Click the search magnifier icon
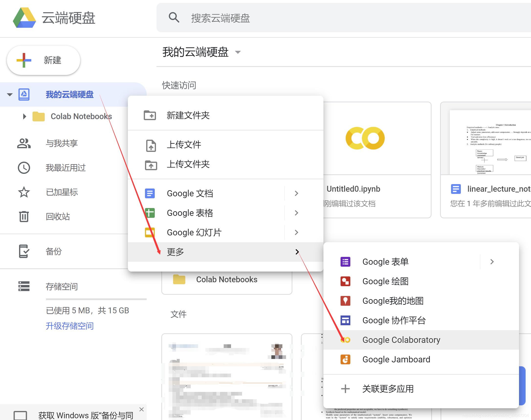531x420 pixels. (174, 18)
